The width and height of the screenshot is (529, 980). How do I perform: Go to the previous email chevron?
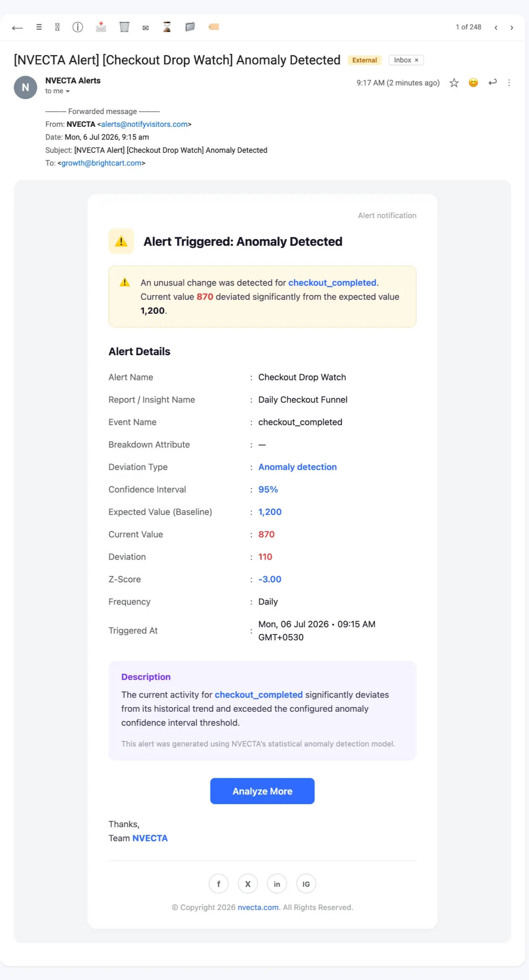coord(496,27)
